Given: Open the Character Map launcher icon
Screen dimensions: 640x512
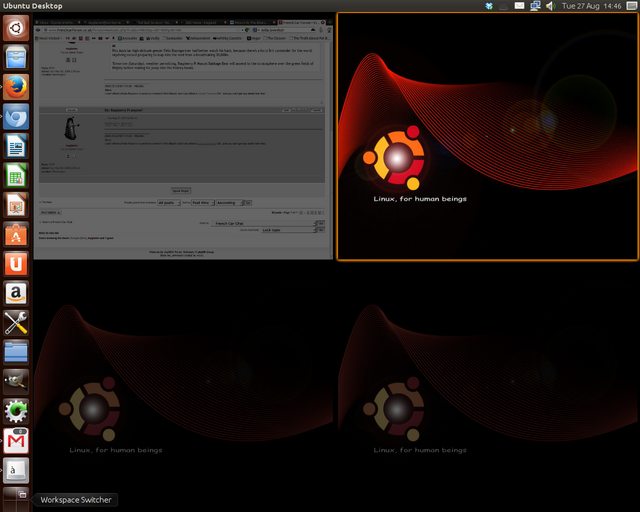Looking at the screenshot, I should pyautogui.click(x=16, y=470).
